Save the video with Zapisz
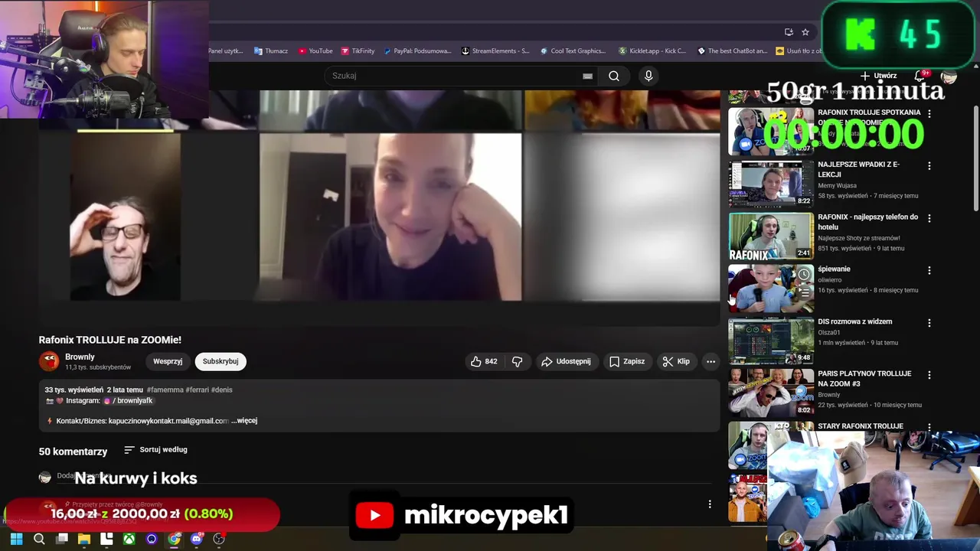Image resolution: width=980 pixels, height=551 pixels. pyautogui.click(x=626, y=361)
